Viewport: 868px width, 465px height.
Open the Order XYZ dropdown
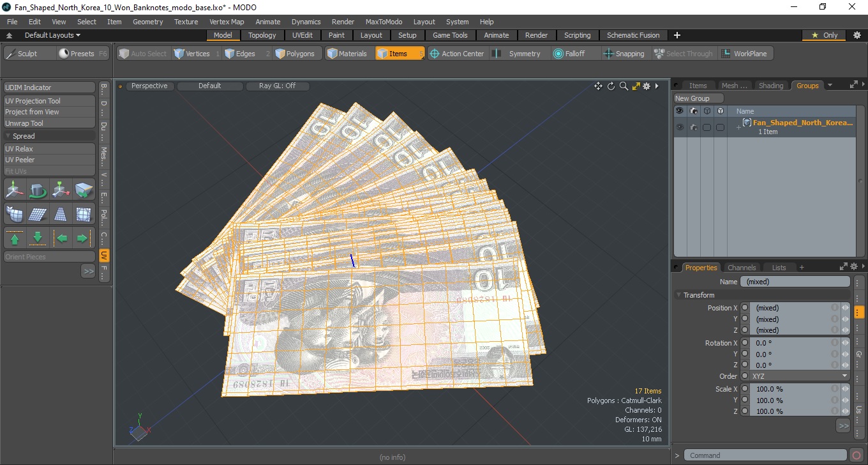coord(800,376)
